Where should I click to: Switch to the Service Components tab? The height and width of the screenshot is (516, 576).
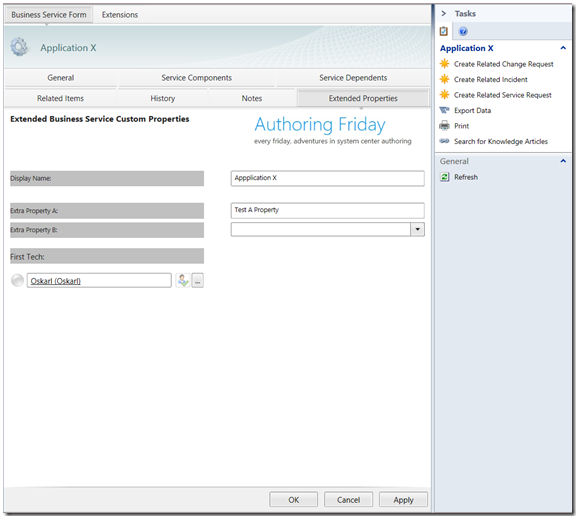click(x=197, y=78)
